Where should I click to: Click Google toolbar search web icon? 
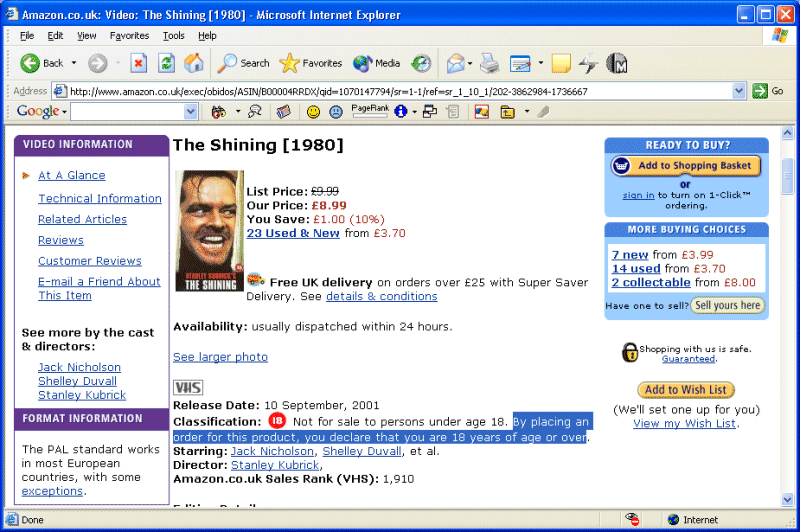218,112
